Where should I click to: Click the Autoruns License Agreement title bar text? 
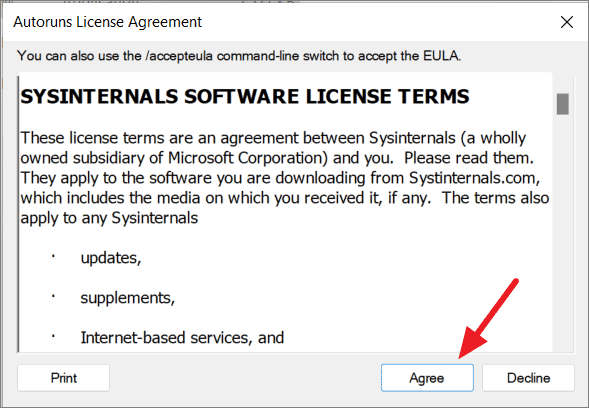[107, 22]
